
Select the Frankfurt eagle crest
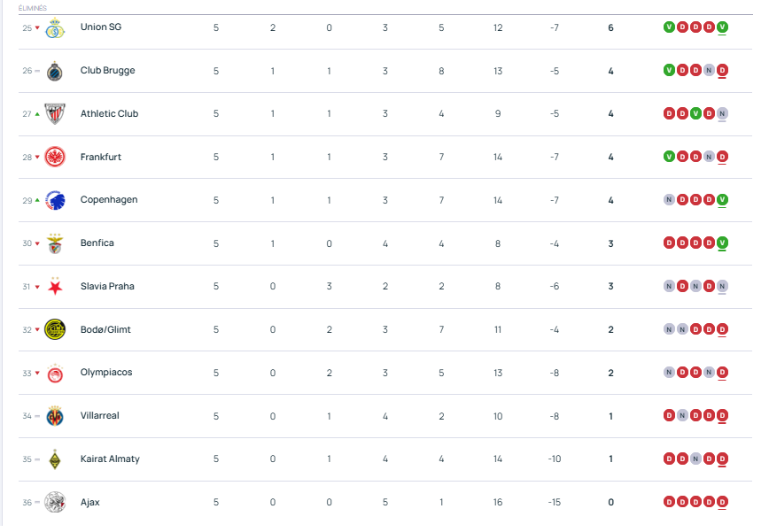click(x=55, y=157)
